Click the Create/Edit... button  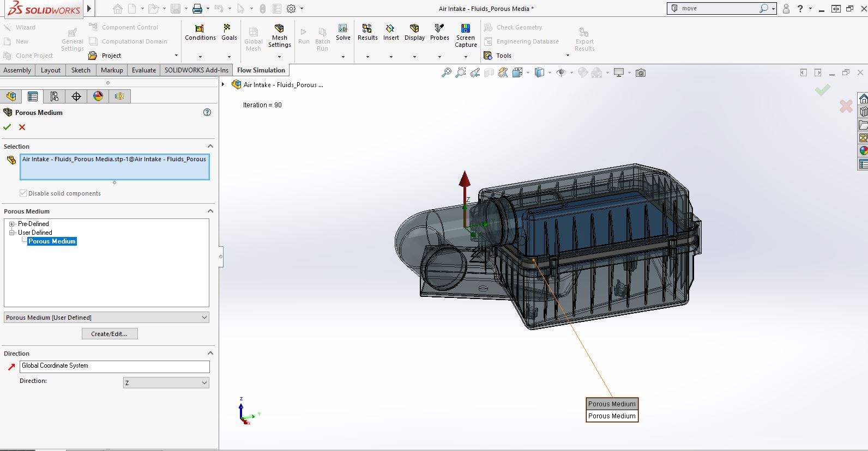(x=110, y=334)
